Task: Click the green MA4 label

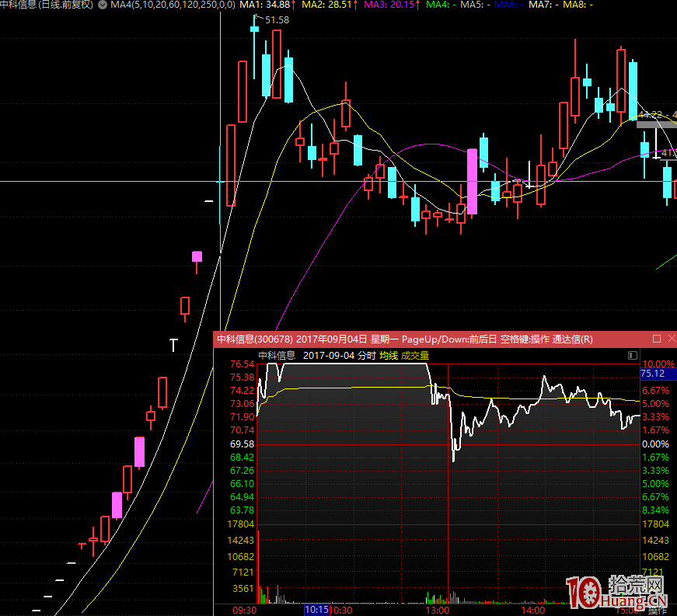Action: coord(441,5)
